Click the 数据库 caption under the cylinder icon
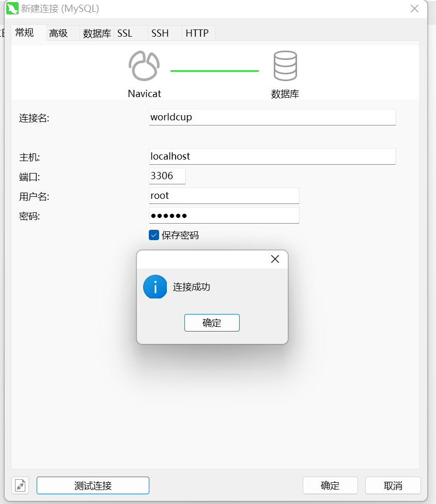Image resolution: width=436 pixels, height=504 pixels. click(285, 94)
